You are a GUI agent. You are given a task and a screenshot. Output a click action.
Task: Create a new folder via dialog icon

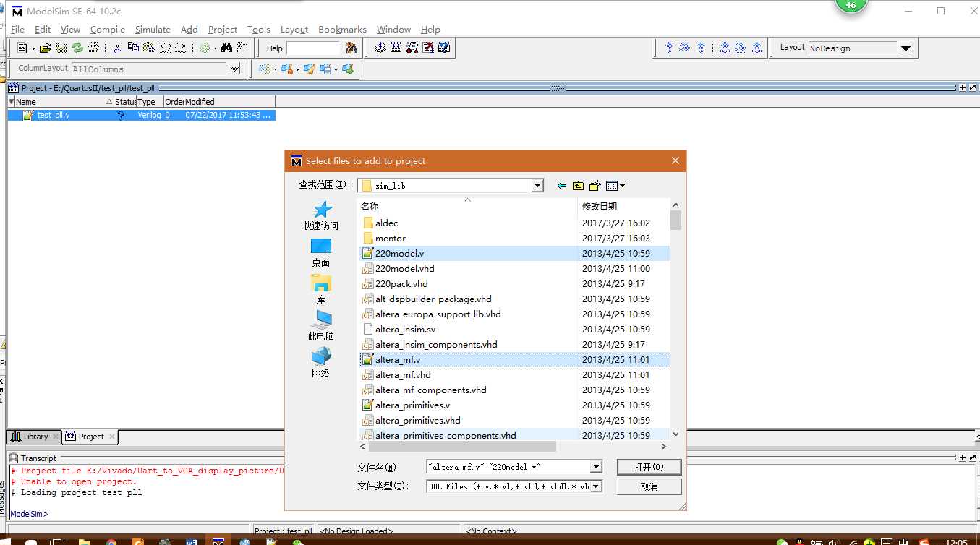pos(595,186)
